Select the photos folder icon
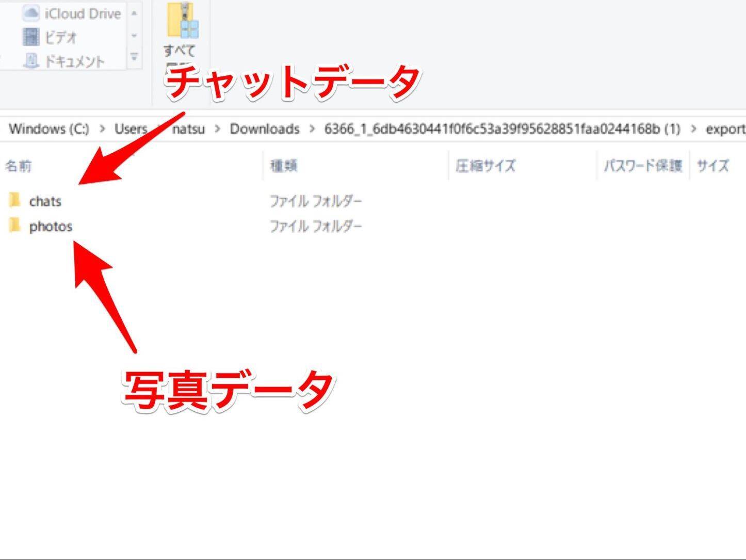The image size is (746, 560). pos(15,226)
